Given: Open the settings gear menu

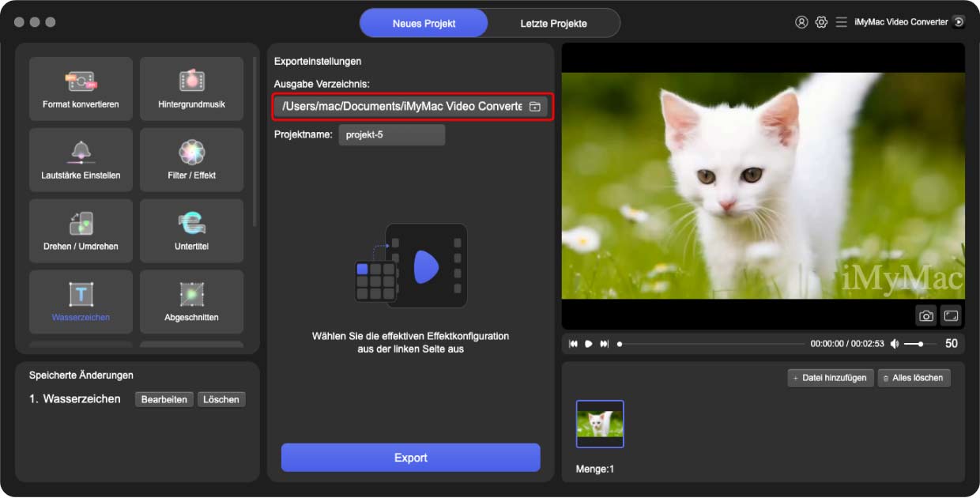Looking at the screenshot, I should pyautogui.click(x=821, y=22).
